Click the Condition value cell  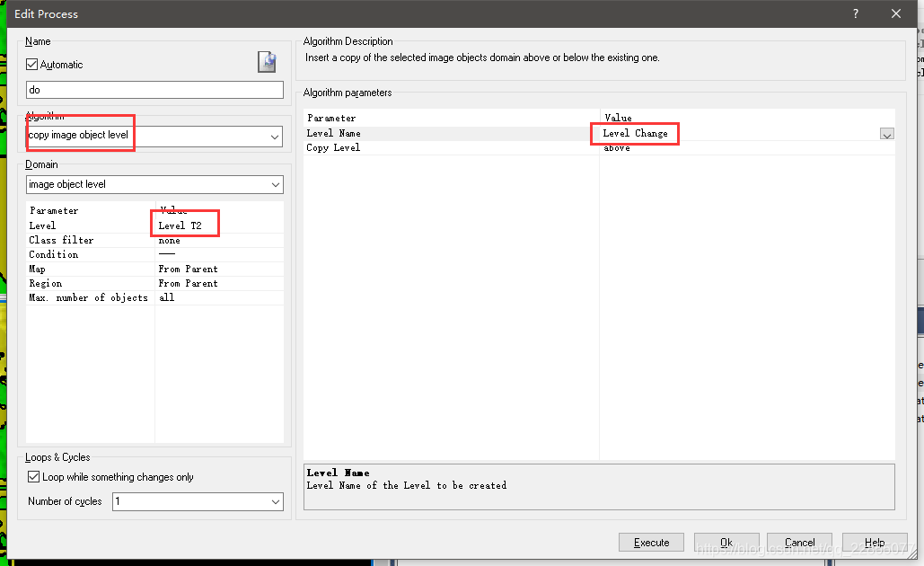coord(219,255)
